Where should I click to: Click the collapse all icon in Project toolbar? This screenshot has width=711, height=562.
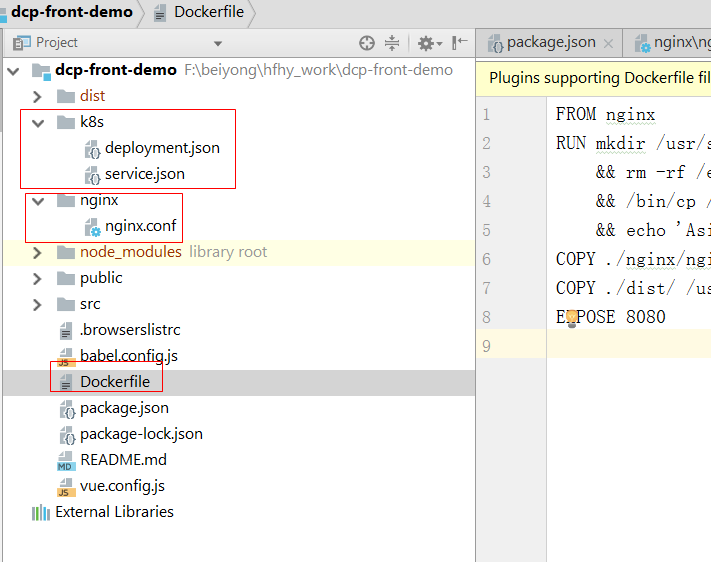[392, 43]
